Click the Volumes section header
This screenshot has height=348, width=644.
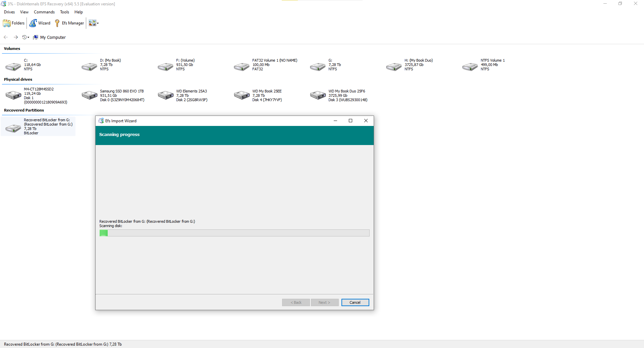pyautogui.click(x=12, y=49)
